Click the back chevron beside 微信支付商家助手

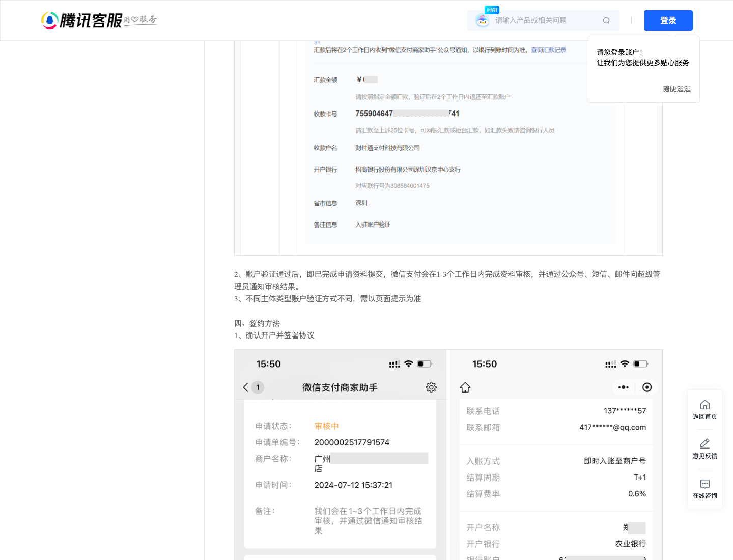point(246,387)
